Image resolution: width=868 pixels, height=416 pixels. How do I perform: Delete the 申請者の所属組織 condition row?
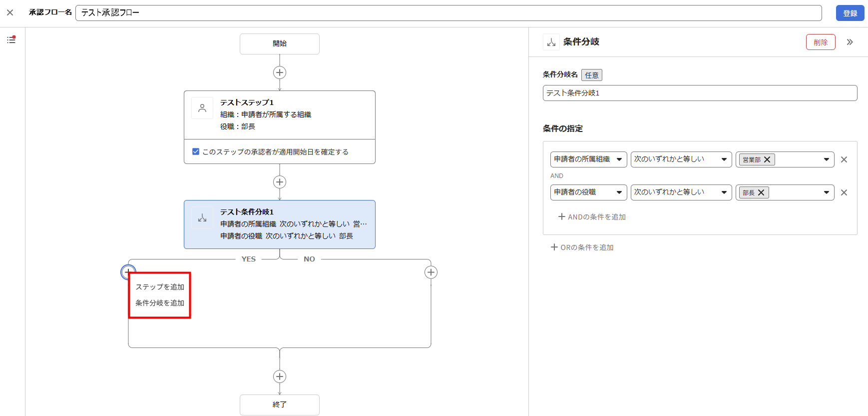tap(844, 159)
